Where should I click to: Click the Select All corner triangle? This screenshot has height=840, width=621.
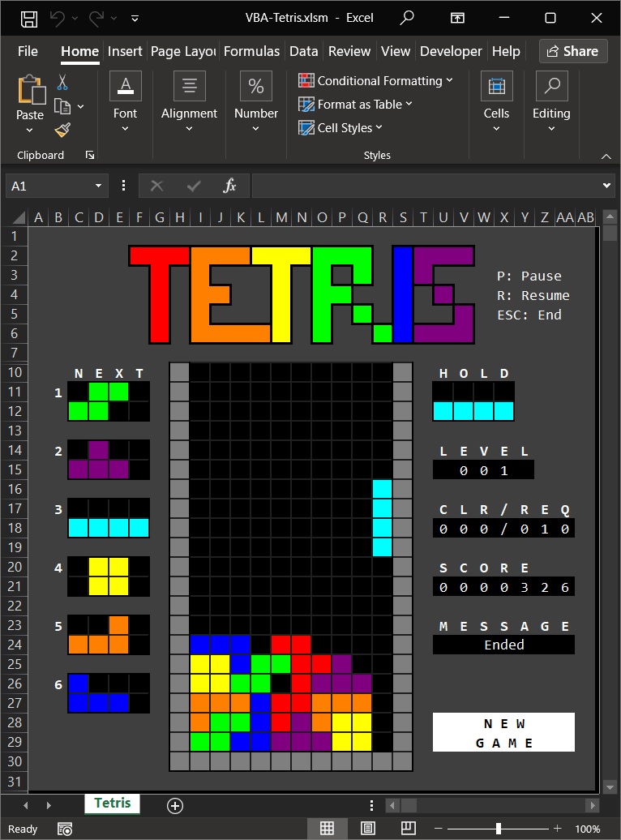point(18,217)
